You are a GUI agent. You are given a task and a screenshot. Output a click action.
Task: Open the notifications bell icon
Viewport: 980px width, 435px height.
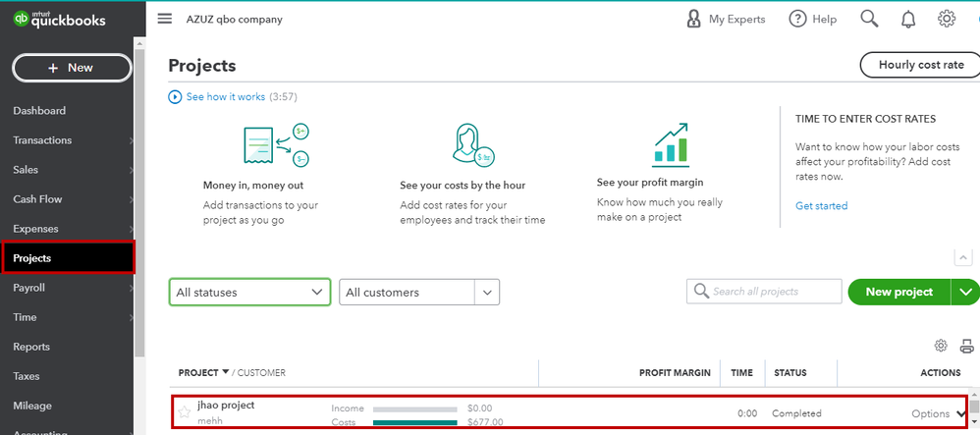tap(908, 20)
